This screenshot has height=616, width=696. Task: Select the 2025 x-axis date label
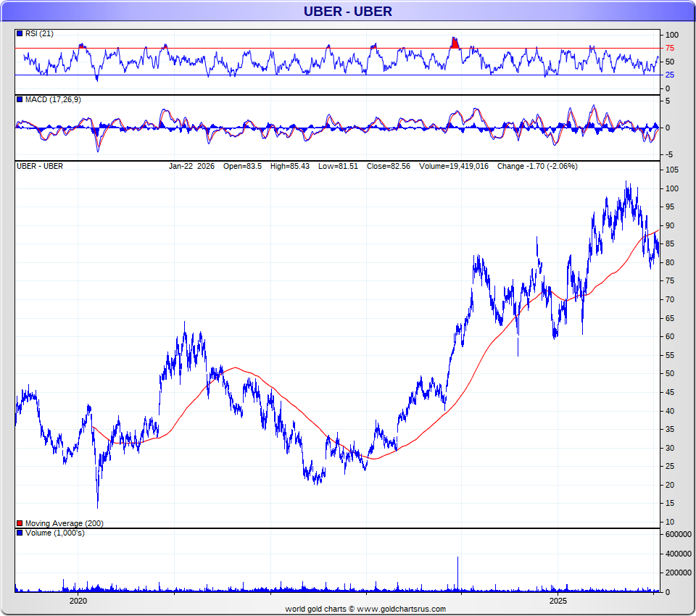[558, 601]
